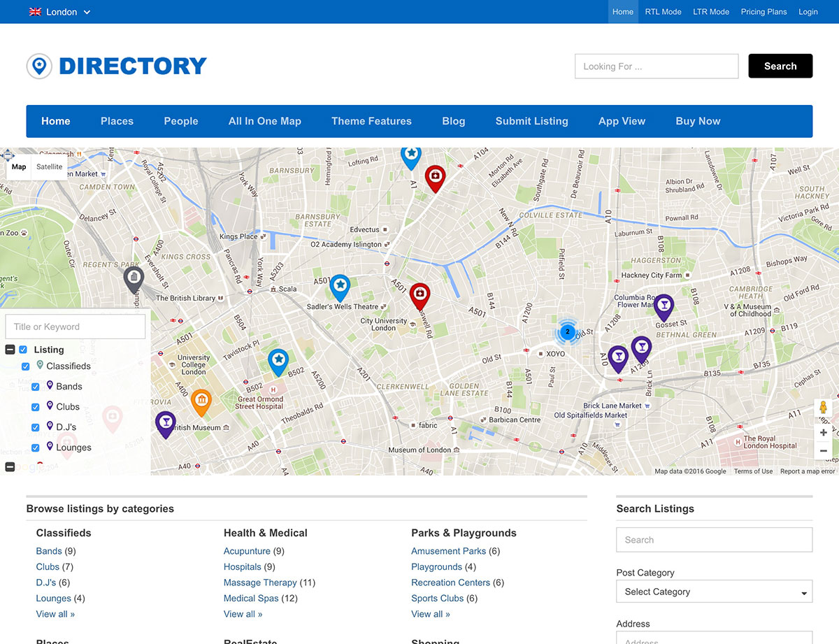Open the People menu item
Image resolution: width=839 pixels, height=644 pixels.
[181, 121]
